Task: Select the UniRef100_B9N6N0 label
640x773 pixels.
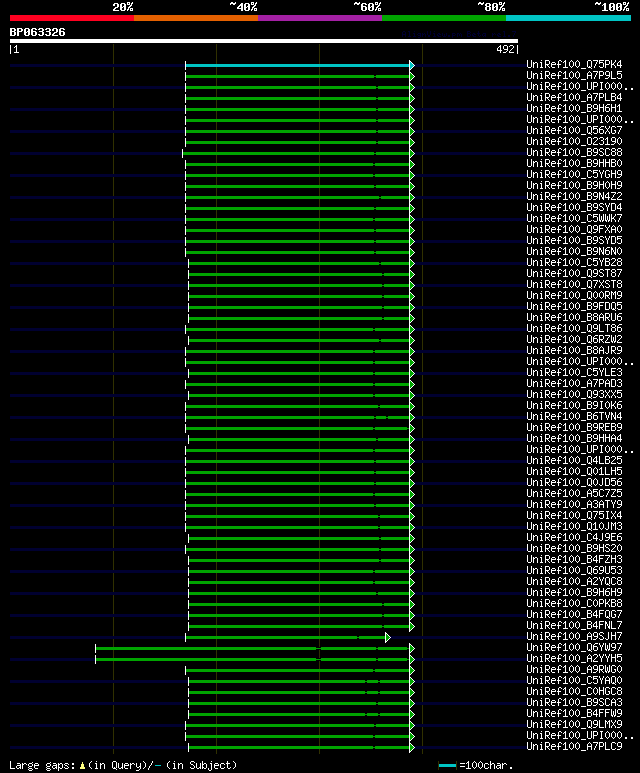Action: pos(574,251)
